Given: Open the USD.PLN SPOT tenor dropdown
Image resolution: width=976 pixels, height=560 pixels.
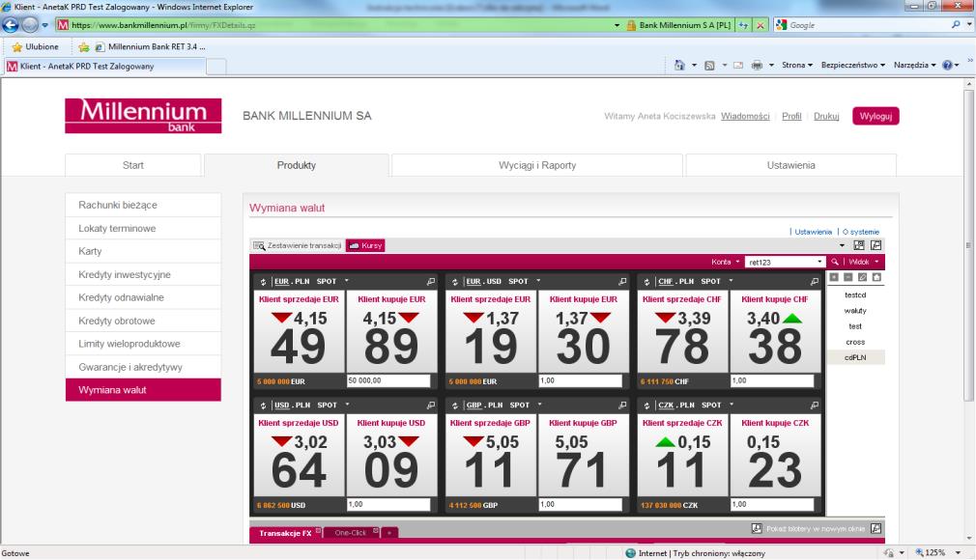Looking at the screenshot, I should coord(347,406).
